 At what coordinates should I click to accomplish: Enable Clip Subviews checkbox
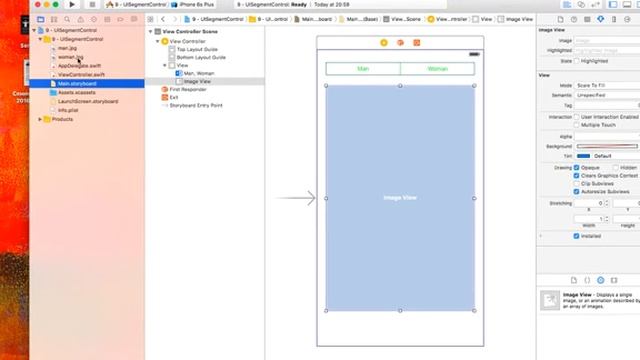click(x=576, y=184)
